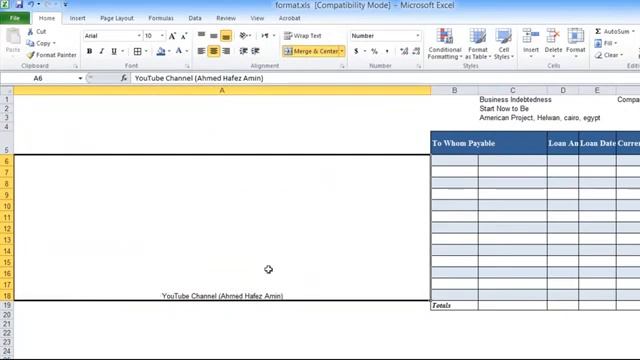Screen dimensions: 640x360
Task: Click the Delete cells icon
Action: (553, 37)
